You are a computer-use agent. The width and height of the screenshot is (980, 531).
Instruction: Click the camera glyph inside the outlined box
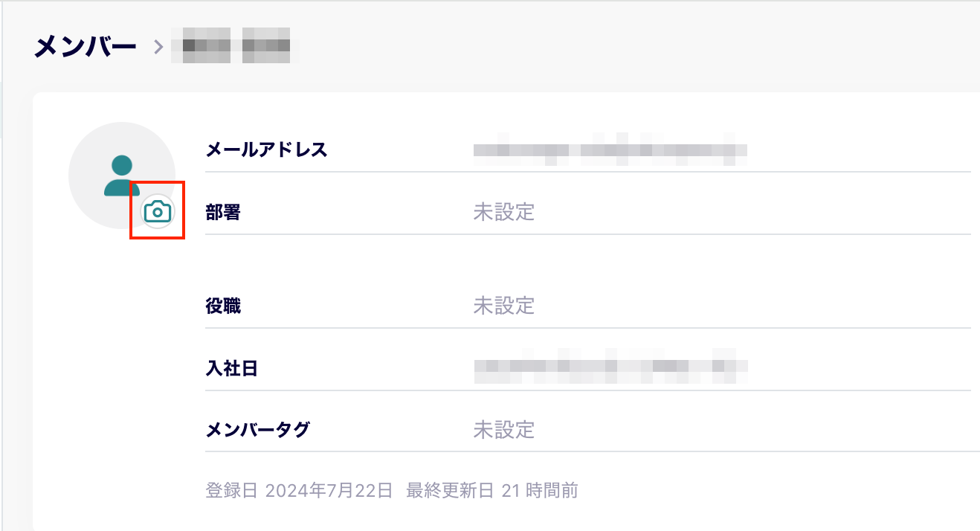157,211
